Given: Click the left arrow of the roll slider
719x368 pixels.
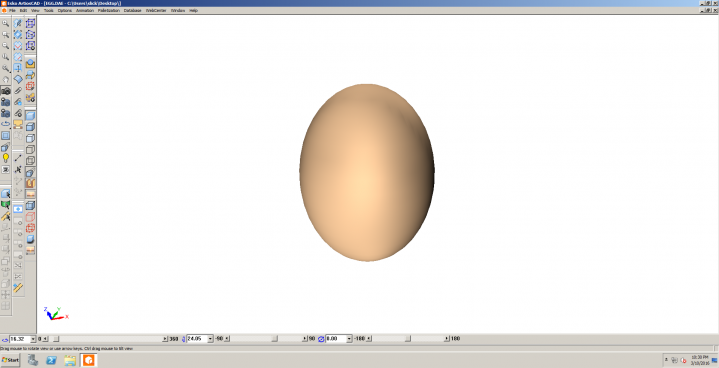Looking at the screenshot, I should (369, 339).
